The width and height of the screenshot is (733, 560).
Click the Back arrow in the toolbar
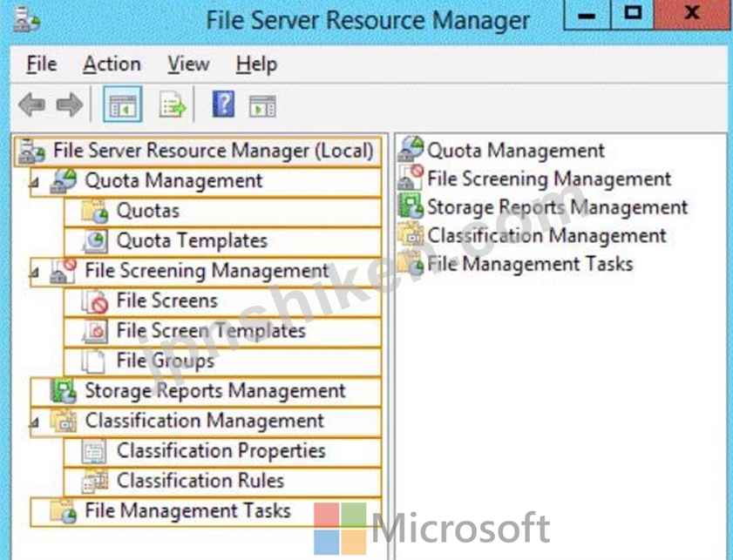point(31,105)
